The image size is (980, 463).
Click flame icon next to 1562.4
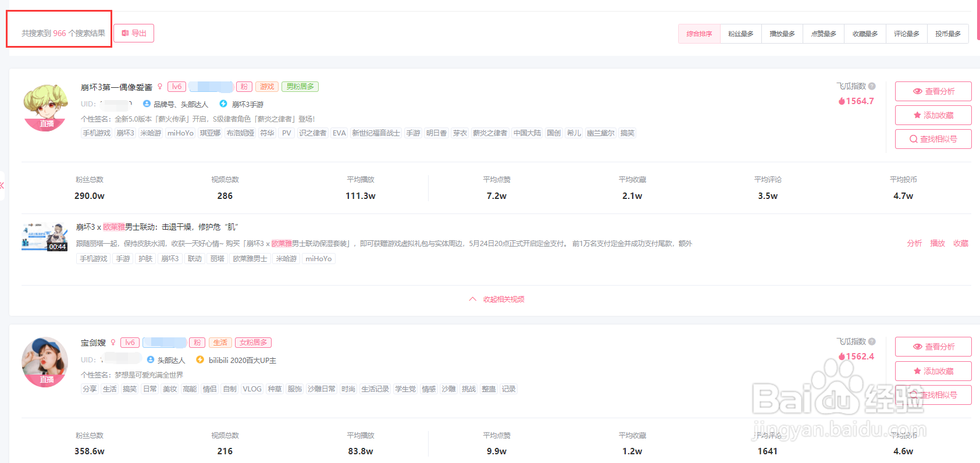[842, 357]
